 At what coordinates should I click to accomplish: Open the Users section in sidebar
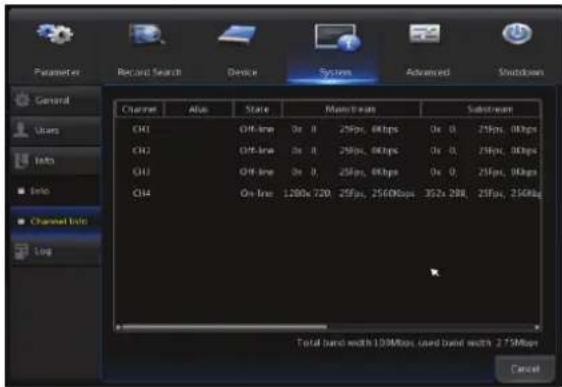pyautogui.click(x=56, y=130)
